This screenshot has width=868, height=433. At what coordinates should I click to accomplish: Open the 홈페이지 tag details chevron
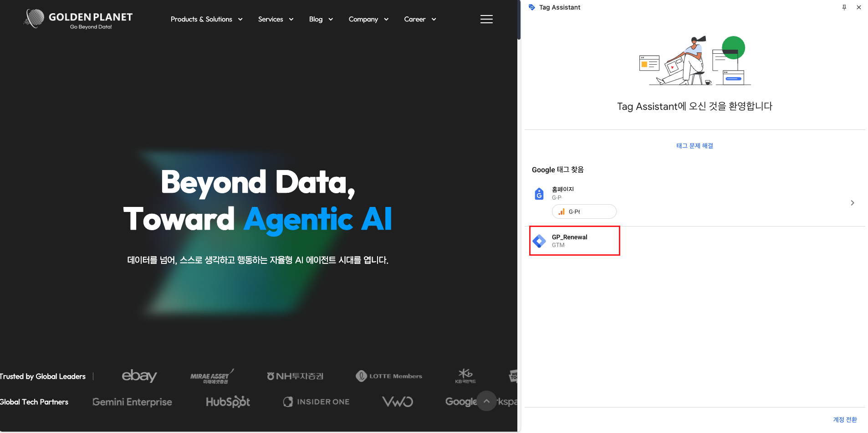coord(853,203)
